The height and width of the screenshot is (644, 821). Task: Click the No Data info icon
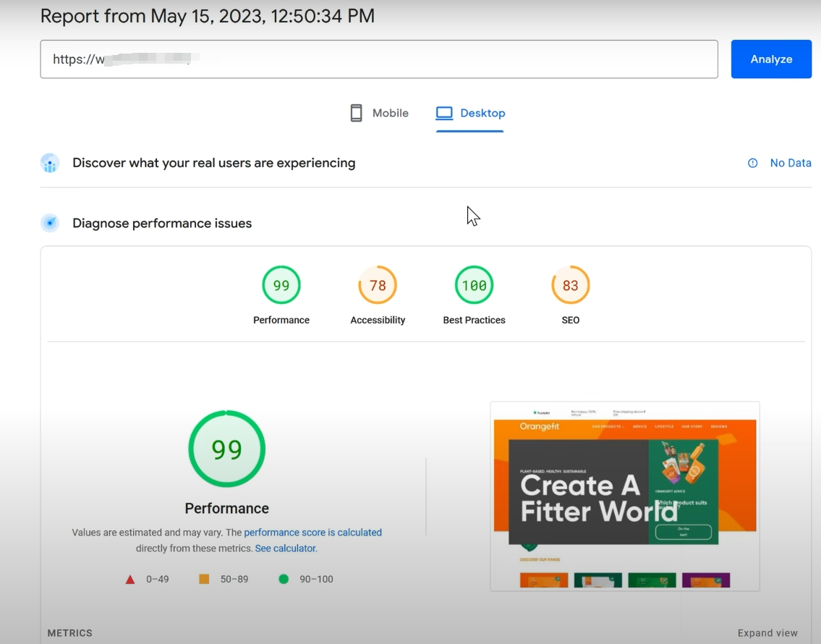tap(752, 164)
